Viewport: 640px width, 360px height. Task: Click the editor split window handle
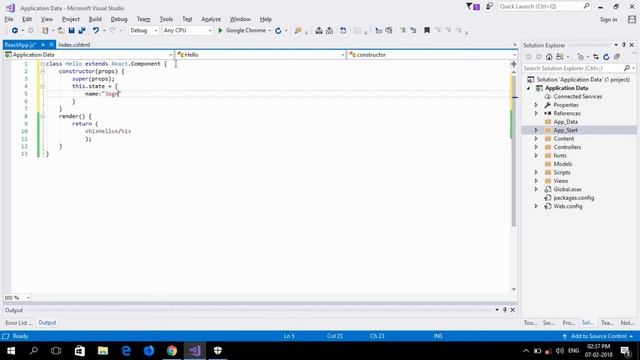coord(513,64)
